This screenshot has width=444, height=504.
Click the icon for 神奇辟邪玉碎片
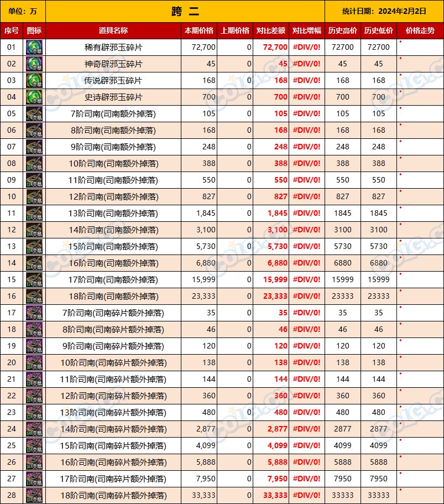(34, 64)
